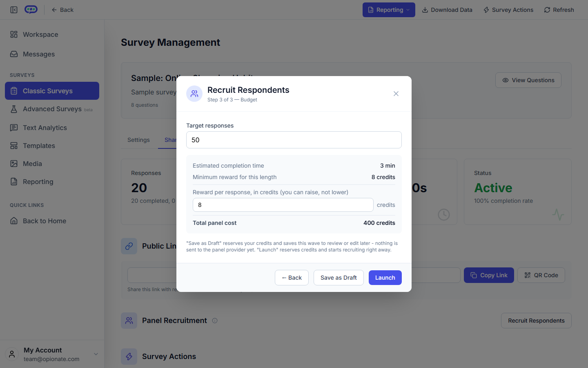The image size is (588, 368).
Task: Close the Recruit Respondents dialog
Action: [396, 94]
